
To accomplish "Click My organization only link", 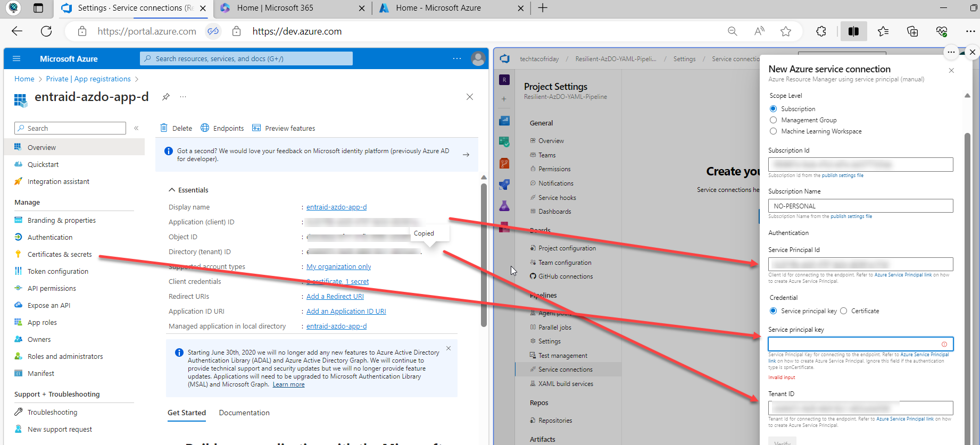I will pos(339,266).
